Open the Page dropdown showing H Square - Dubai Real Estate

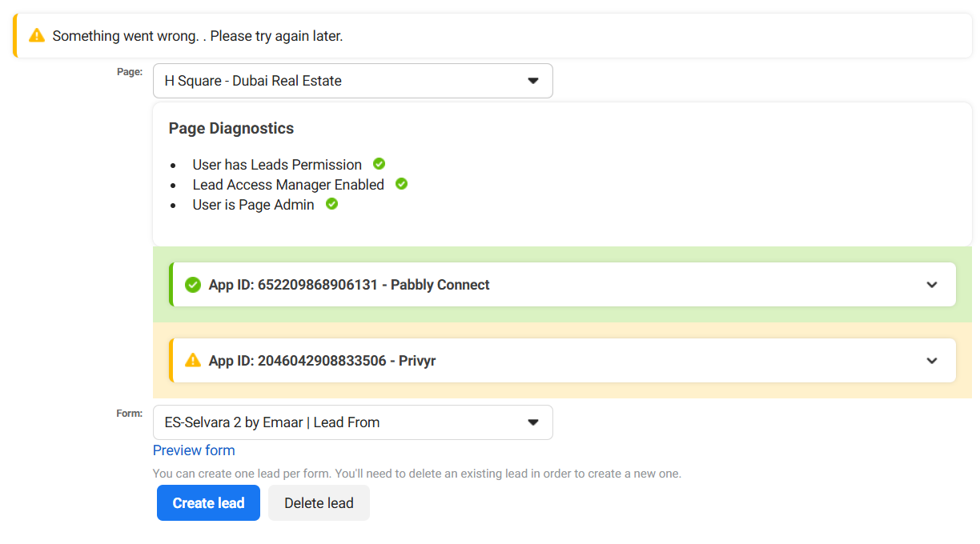pos(353,81)
